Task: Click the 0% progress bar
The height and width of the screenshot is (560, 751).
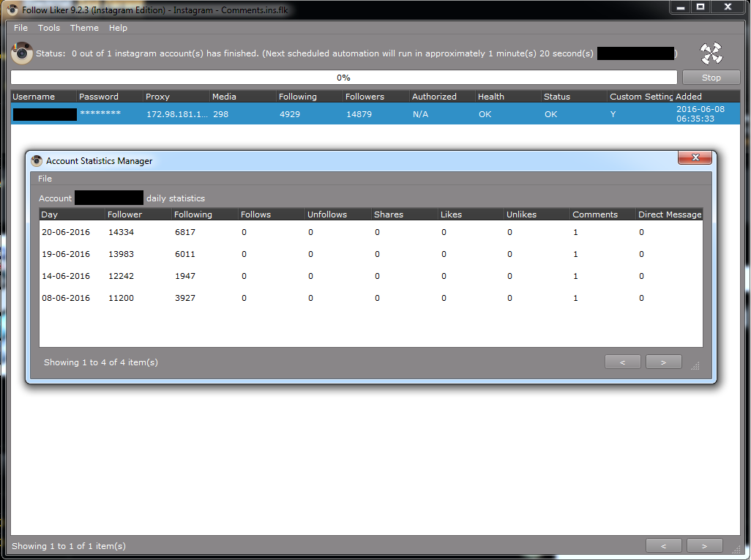Action: (x=344, y=78)
